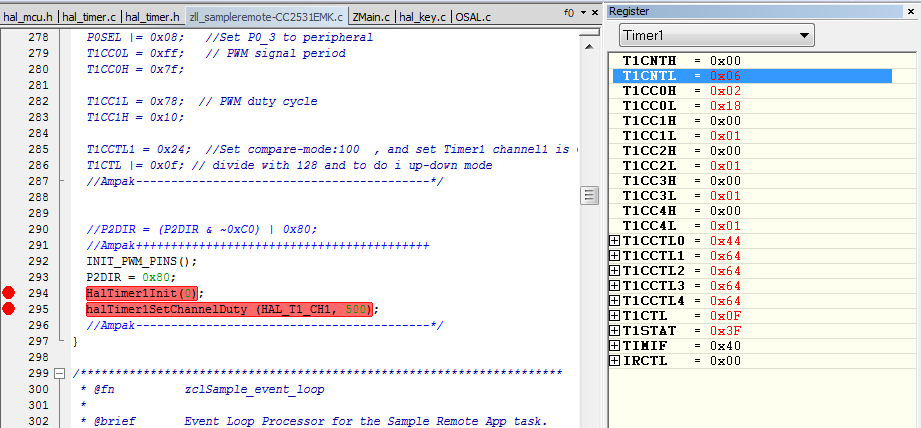Toggle breakpoint on line 295
The width and height of the screenshot is (921, 428).
point(8,309)
